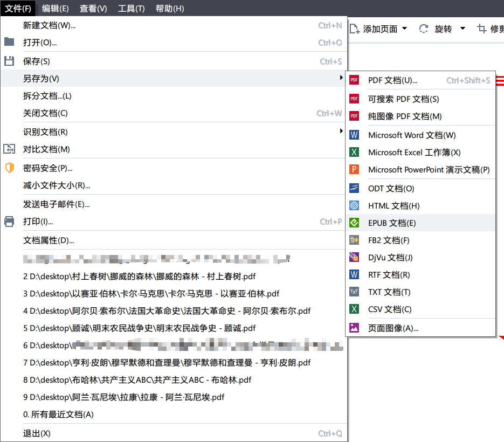Click the DjVu document icon
504x442 pixels.
(354, 258)
